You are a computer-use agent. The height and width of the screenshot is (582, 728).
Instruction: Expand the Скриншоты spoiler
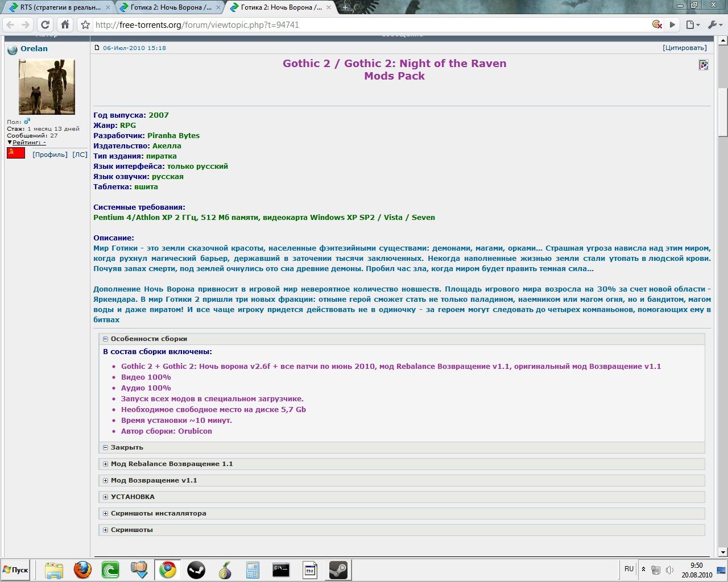point(402,530)
